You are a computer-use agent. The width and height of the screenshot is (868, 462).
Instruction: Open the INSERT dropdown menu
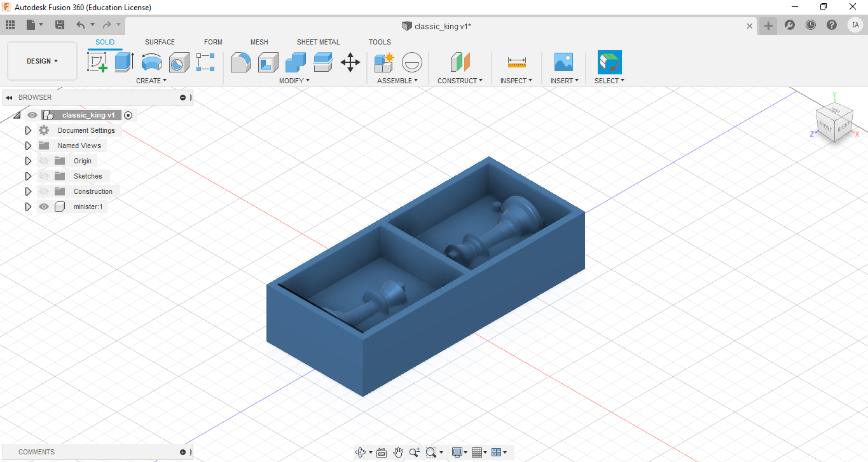coord(565,81)
